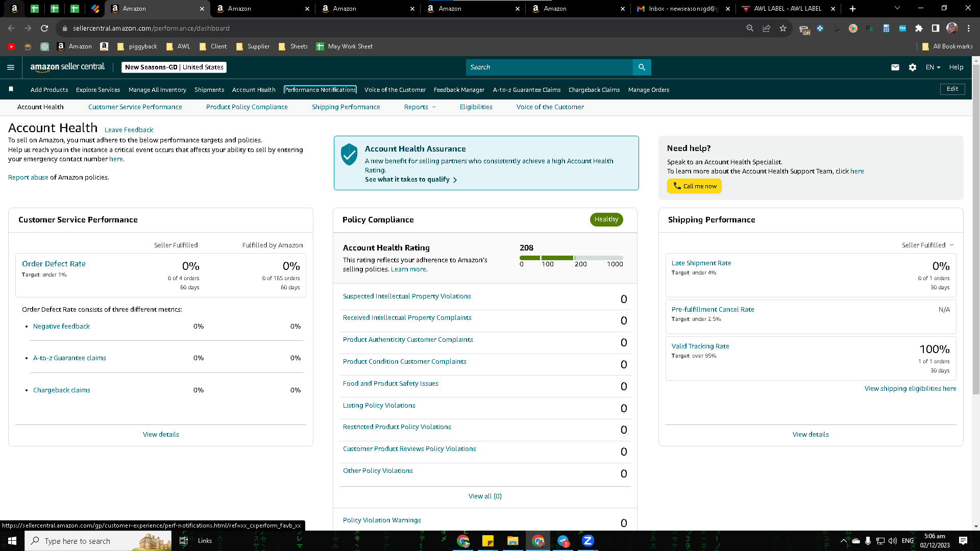The height and width of the screenshot is (551, 980).
Task: Open the Chrome profile avatar
Action: click(952, 29)
